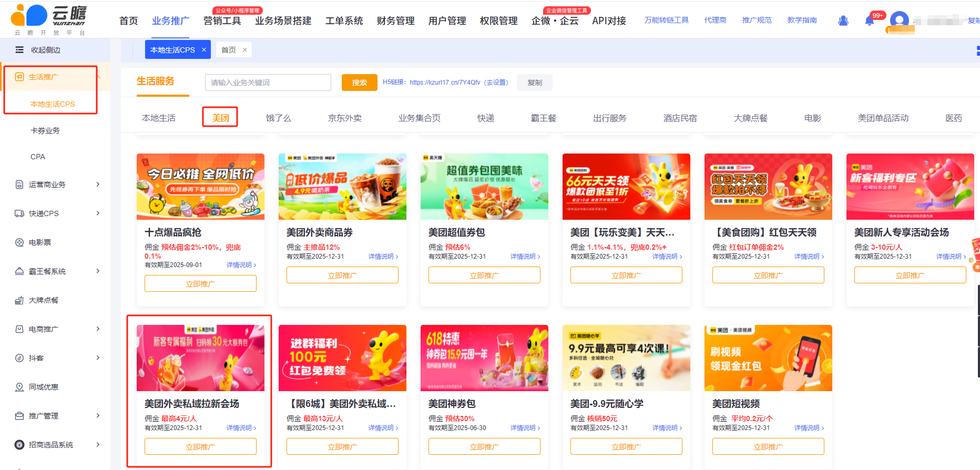Select 卡券业务 in the sidebar
This screenshot has width=980, height=470.
tap(45, 130)
